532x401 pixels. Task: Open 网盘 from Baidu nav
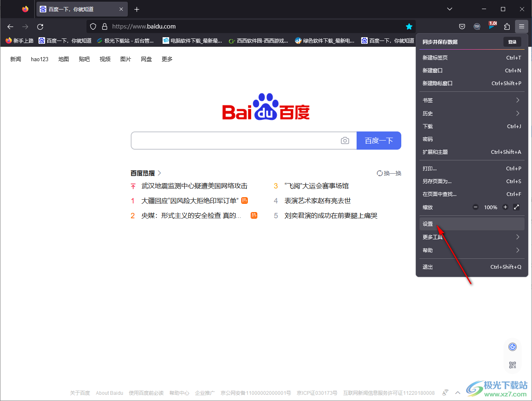click(146, 59)
